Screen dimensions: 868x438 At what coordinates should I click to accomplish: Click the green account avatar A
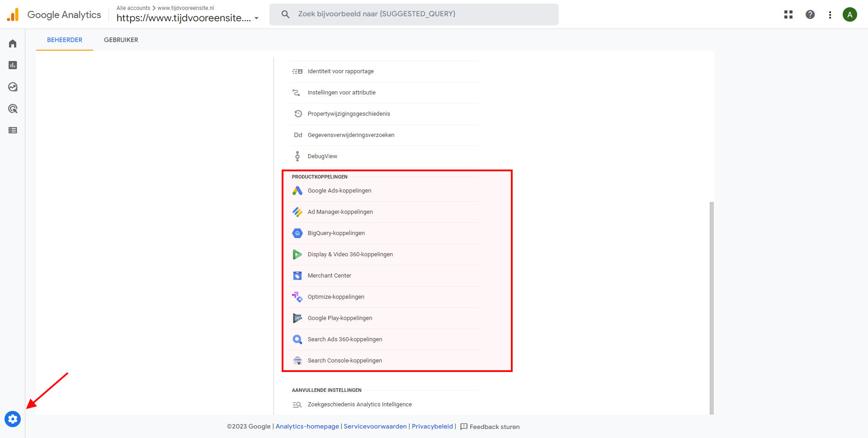(x=850, y=14)
